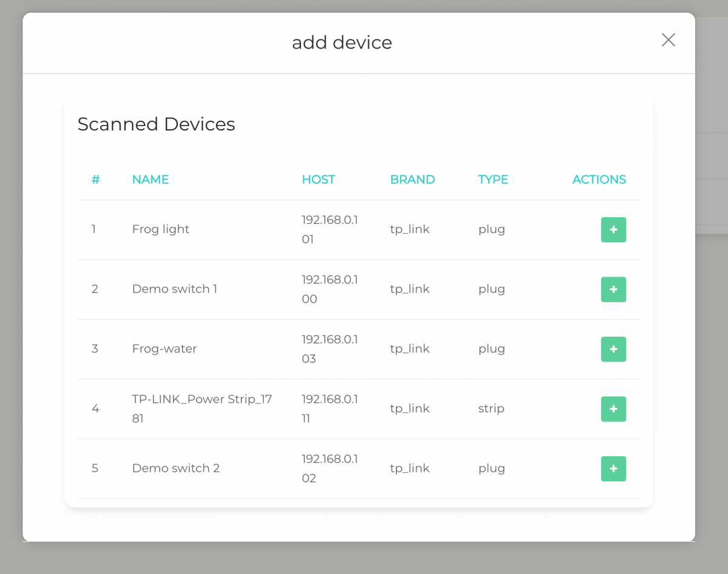Viewport: 728px width, 574px height.
Task: Click the Scanned Devices heading
Action: pos(157,124)
